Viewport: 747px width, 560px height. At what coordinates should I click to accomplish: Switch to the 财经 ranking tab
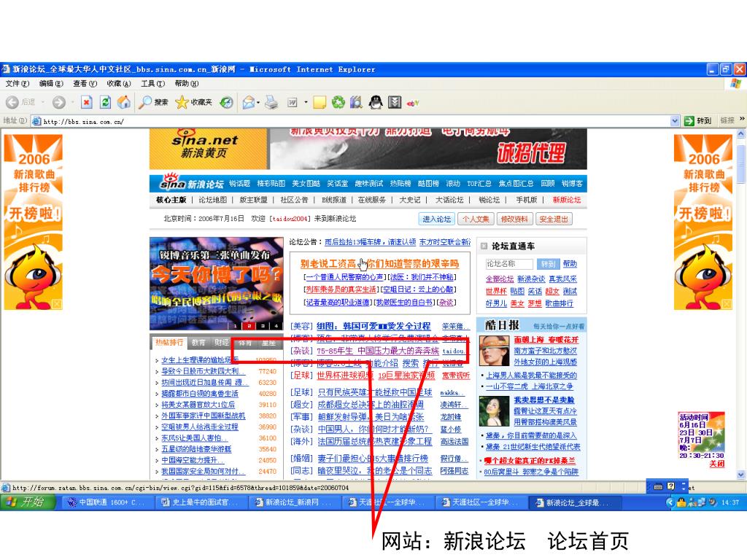pyautogui.click(x=222, y=343)
